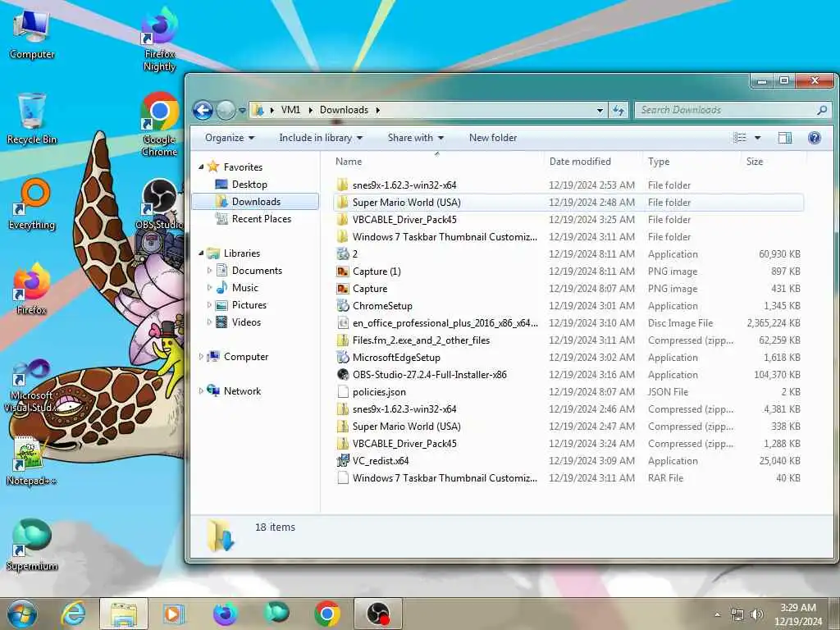This screenshot has width=840, height=630.
Task: Select the Supermium desktop shortcut
Action: pos(32,546)
